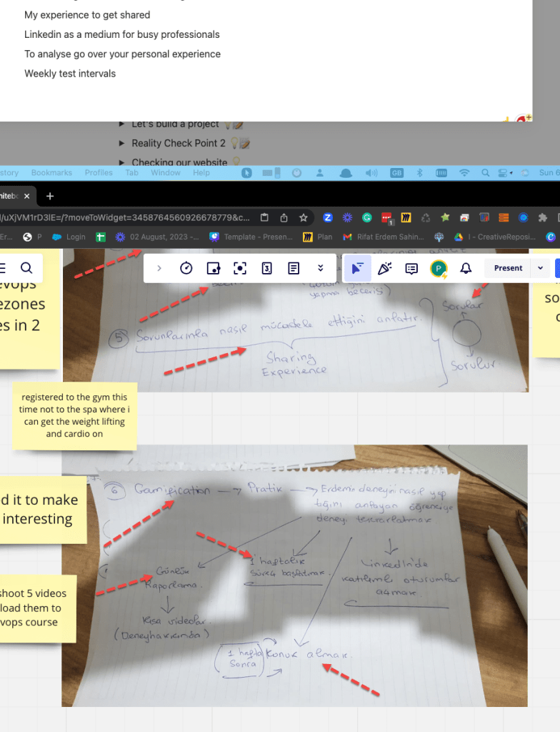Select the 'make interesting' sticky note
The image size is (560, 732).
[43, 510]
